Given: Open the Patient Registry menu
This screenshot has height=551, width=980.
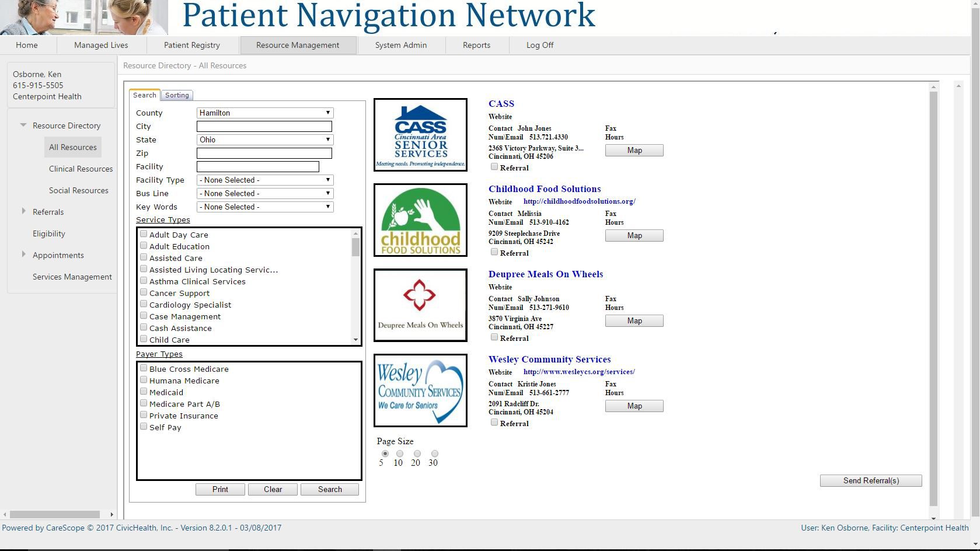Looking at the screenshot, I should click(192, 45).
